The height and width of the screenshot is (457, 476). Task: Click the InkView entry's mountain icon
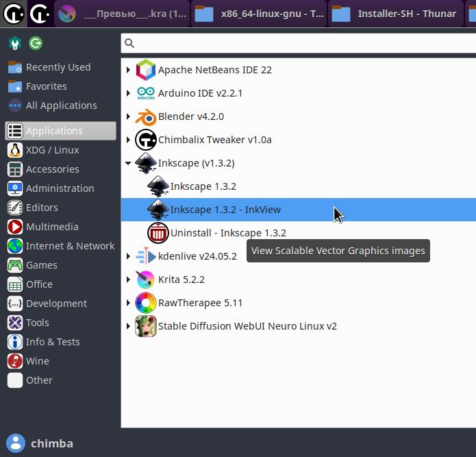pos(158,210)
